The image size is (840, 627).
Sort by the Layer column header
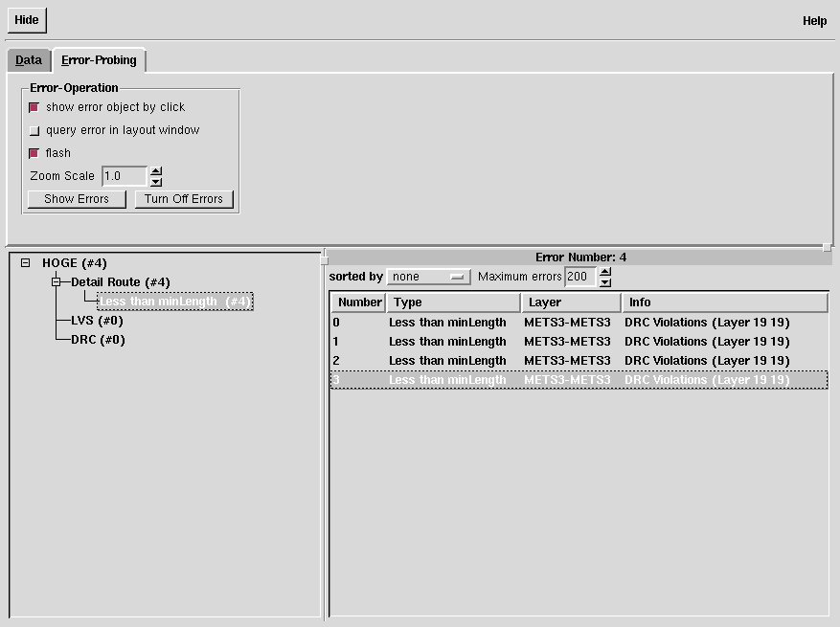571,302
